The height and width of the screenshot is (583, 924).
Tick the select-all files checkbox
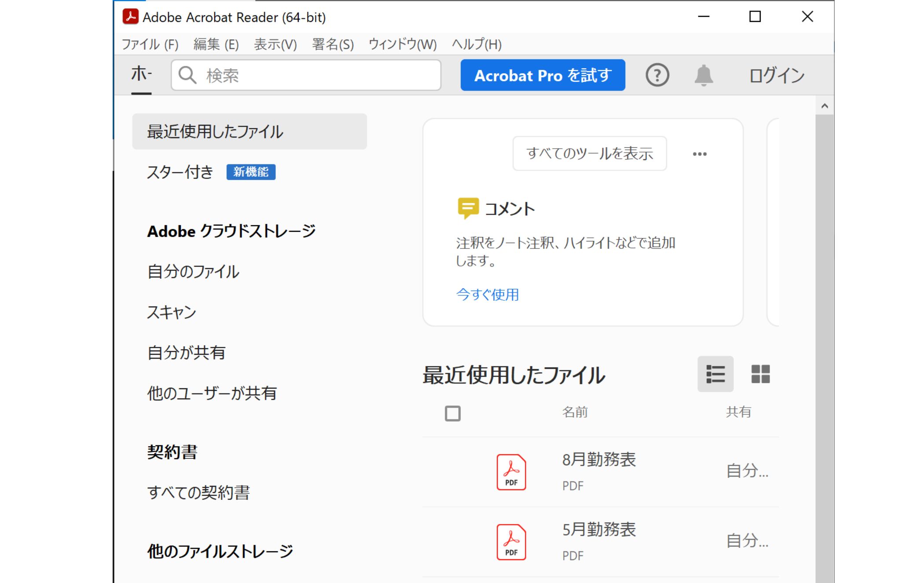(x=453, y=413)
